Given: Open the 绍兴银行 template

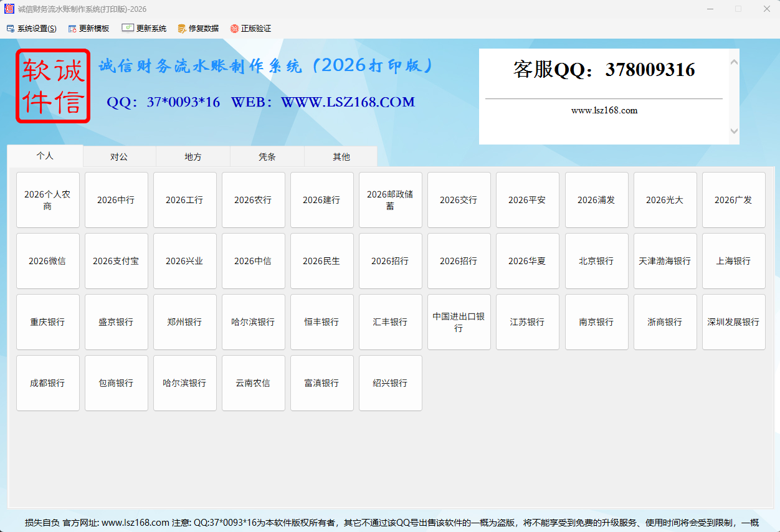Looking at the screenshot, I should click(x=390, y=383).
